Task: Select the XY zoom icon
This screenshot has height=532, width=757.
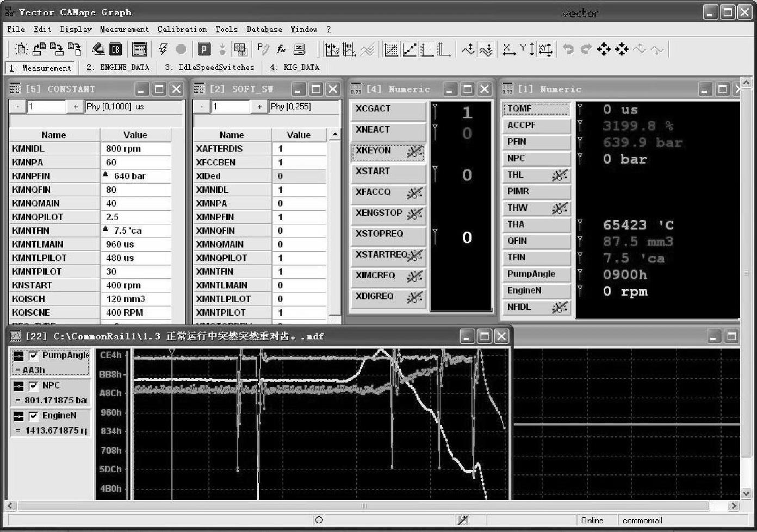Action: click(x=545, y=49)
